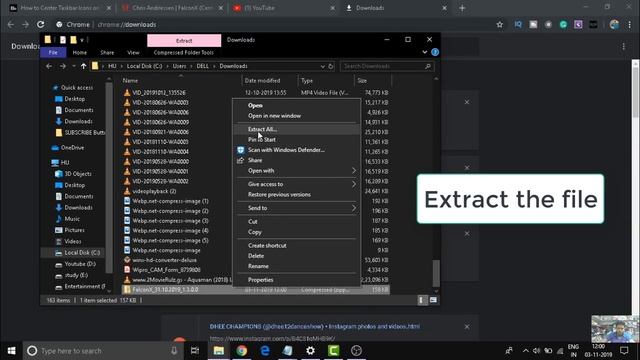Open Chrome from the taskbar
Screen dimensions: 640x360
click(241, 351)
